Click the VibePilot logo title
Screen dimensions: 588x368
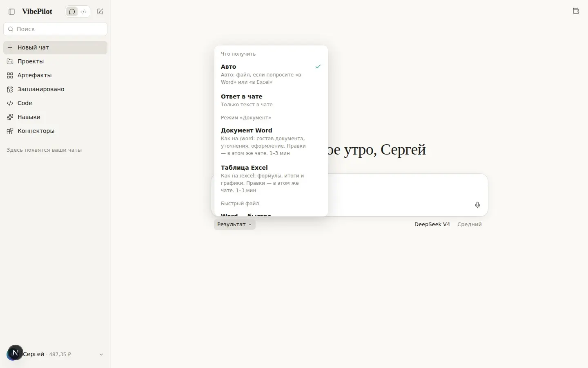pyautogui.click(x=37, y=11)
